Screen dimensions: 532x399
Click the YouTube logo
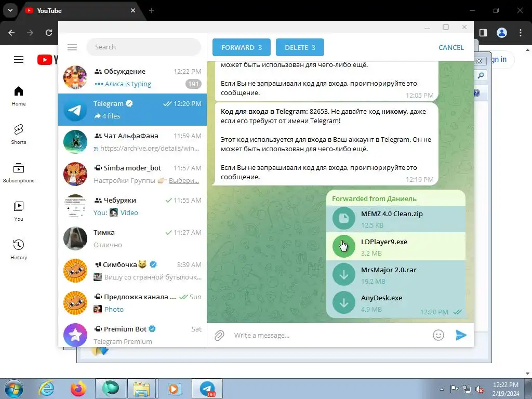pos(48,60)
